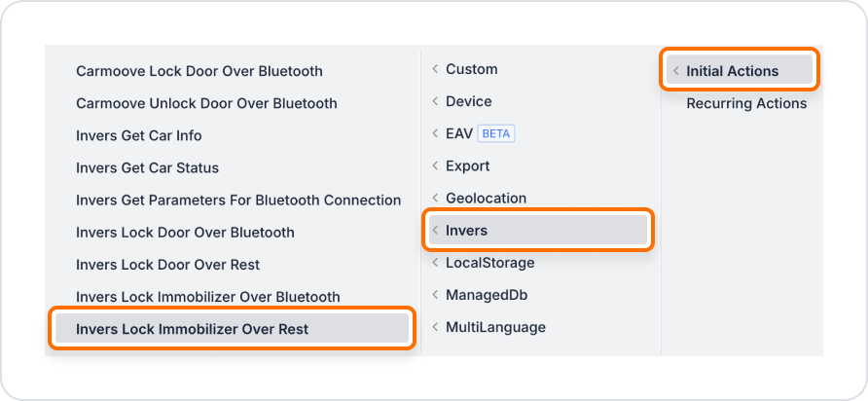Click Invers Lock Immobilizer Over Rest
The image size is (868, 401).
[x=233, y=329]
